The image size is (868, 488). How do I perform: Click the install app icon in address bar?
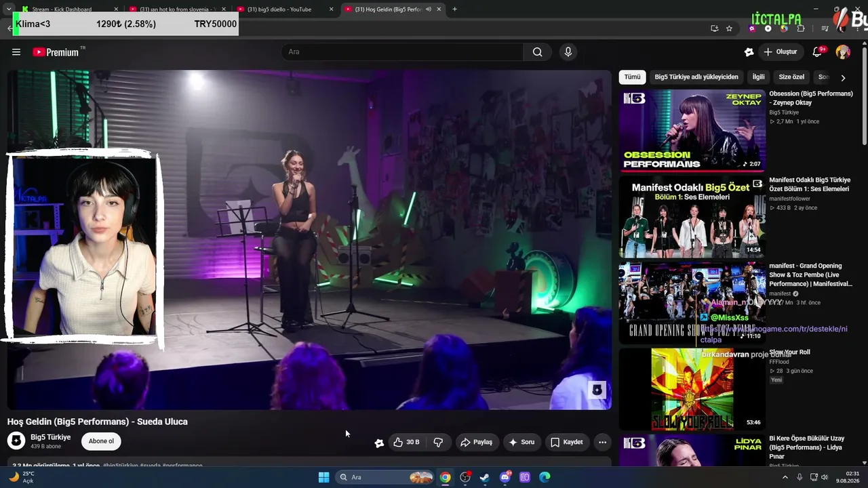(x=714, y=28)
